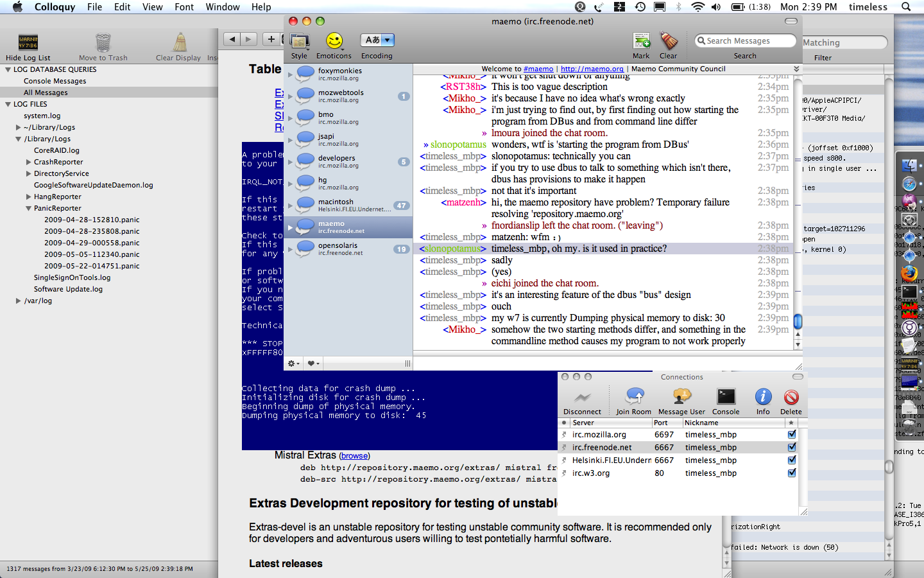Open the Edit menu
Screen dimensions: 924x578
coord(122,7)
